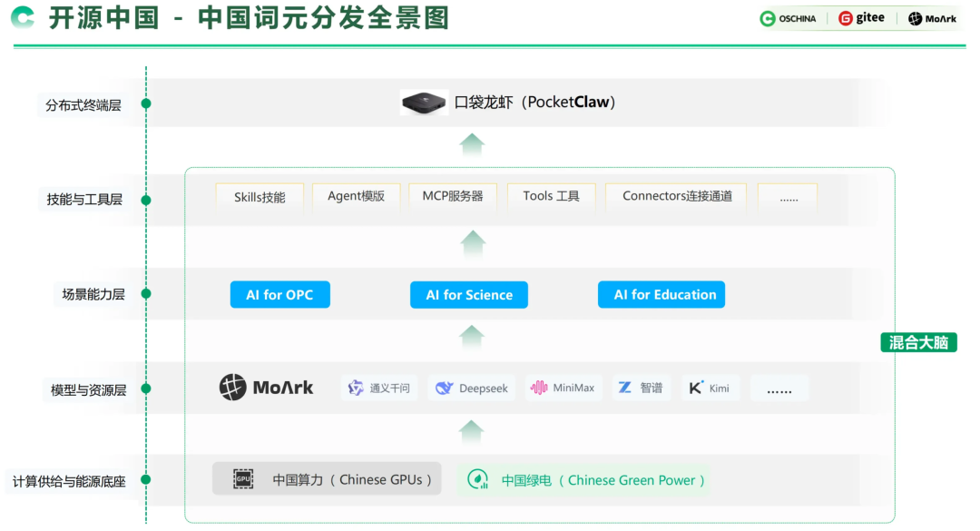Click the 智谱 Z icon

tap(625, 388)
